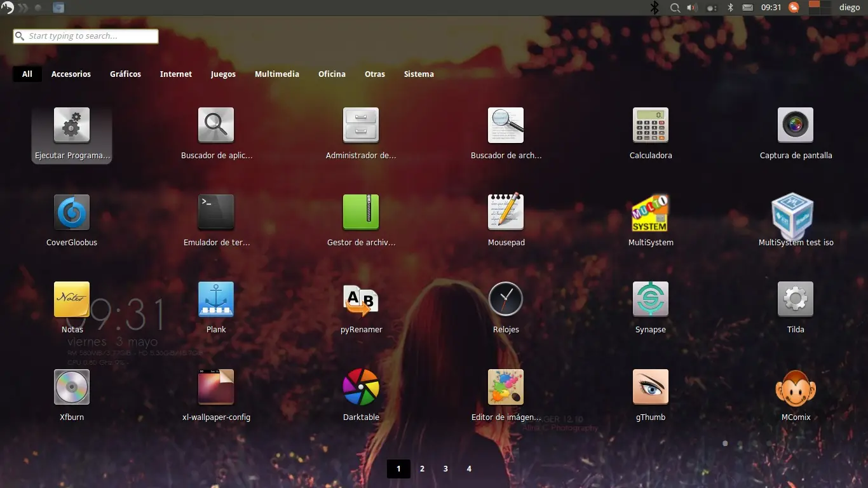Open the Calculadora app
The image size is (868, 488).
point(651,125)
